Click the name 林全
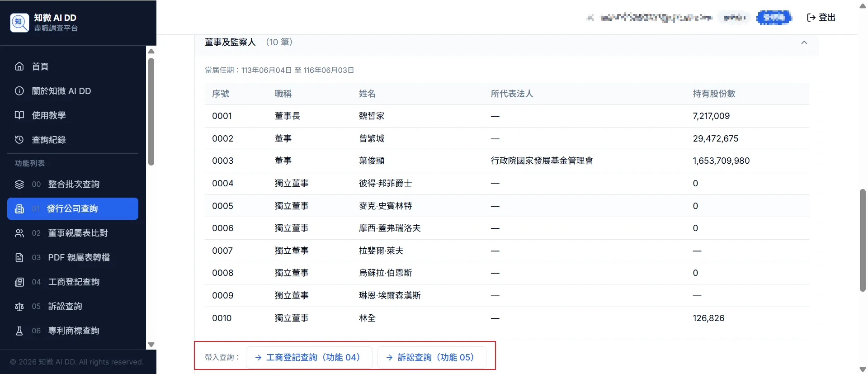The width and height of the screenshot is (868, 374). pyautogui.click(x=367, y=318)
